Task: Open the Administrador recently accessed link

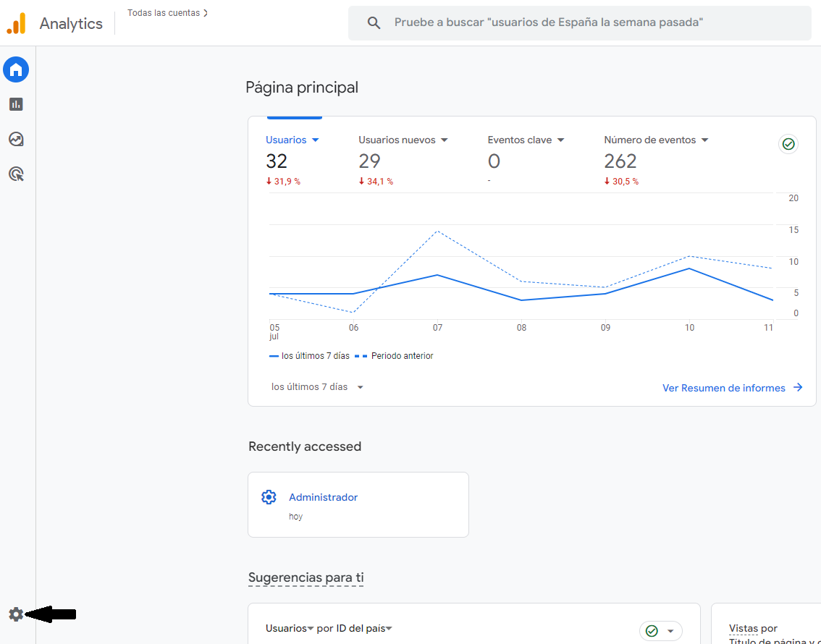Action: pos(324,497)
